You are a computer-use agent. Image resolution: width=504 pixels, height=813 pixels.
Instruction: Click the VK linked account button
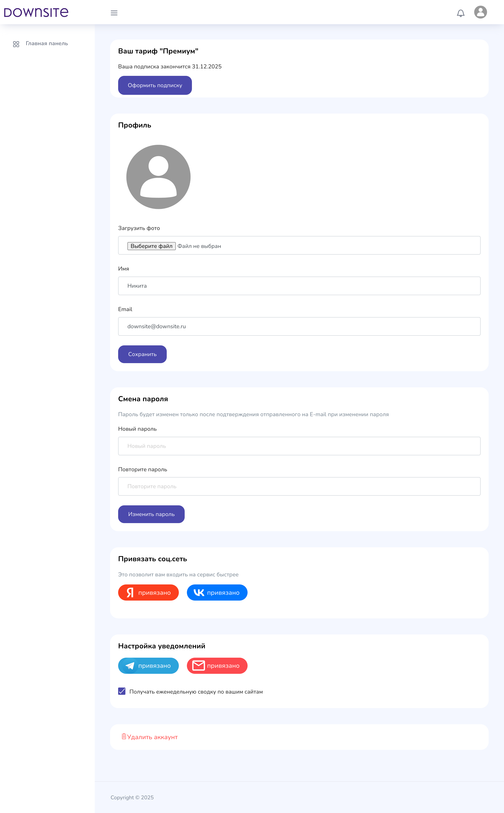[x=217, y=592]
